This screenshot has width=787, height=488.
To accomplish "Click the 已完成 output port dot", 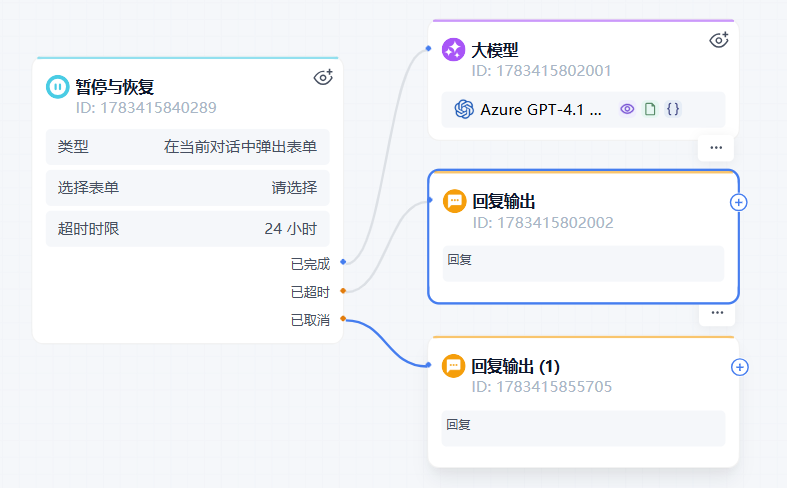I will pyautogui.click(x=343, y=262).
